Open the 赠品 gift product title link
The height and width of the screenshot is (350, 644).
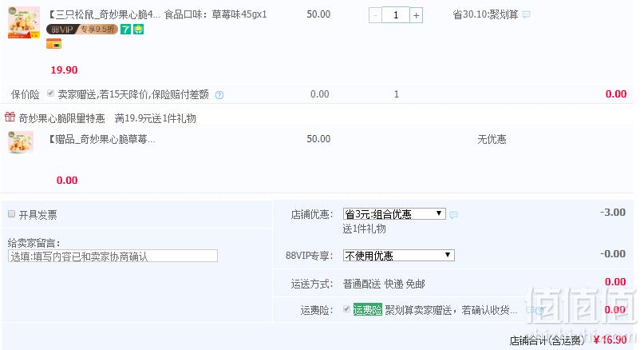point(102,139)
